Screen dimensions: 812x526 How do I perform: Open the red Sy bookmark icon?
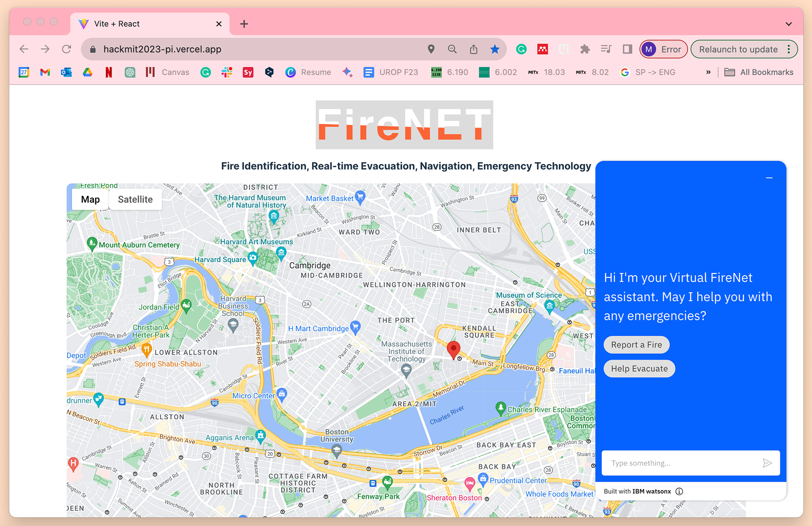tap(248, 72)
